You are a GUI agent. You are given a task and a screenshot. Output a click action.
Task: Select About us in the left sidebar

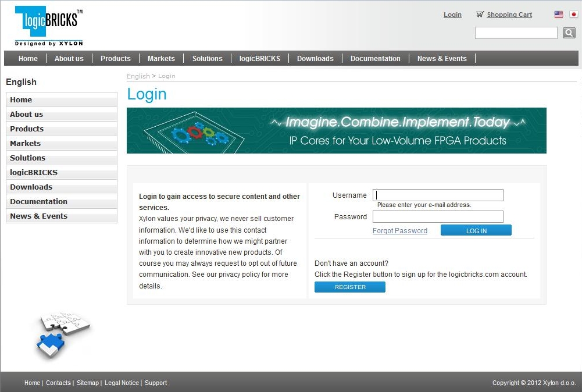coord(62,114)
